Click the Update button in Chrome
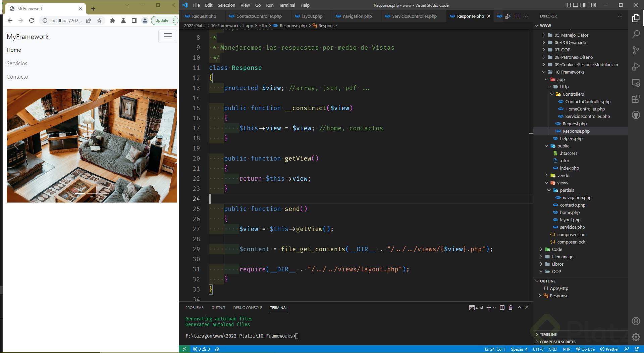The height and width of the screenshot is (353, 644). point(162,20)
